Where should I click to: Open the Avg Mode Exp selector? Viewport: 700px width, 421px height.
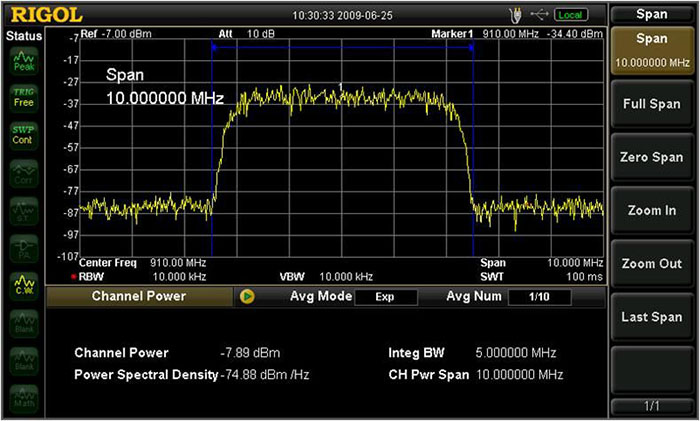[383, 297]
